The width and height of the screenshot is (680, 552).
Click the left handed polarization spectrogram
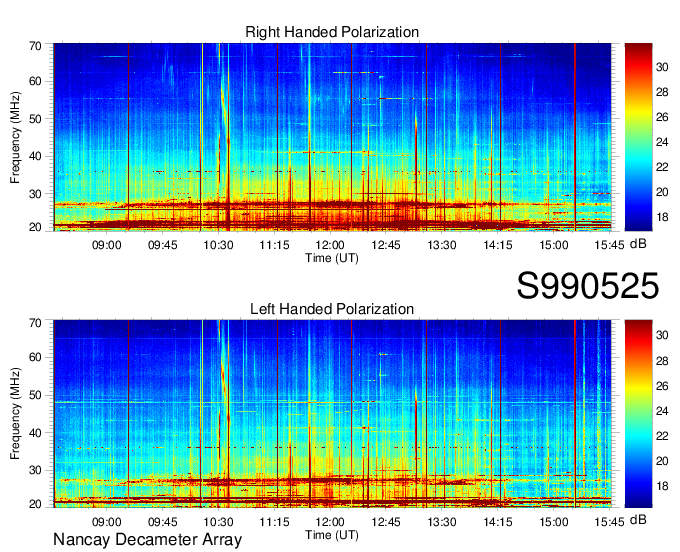332,414
